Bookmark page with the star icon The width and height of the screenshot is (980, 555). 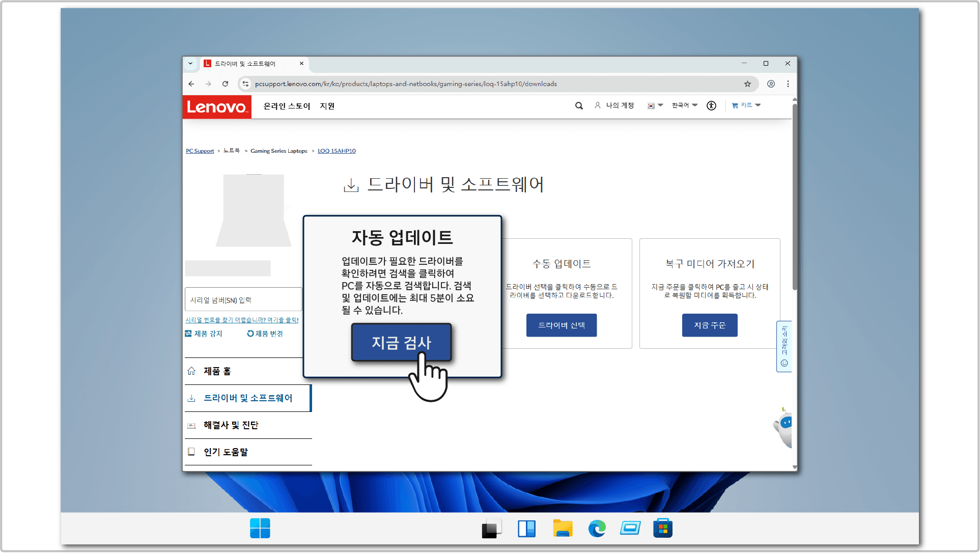point(747,84)
